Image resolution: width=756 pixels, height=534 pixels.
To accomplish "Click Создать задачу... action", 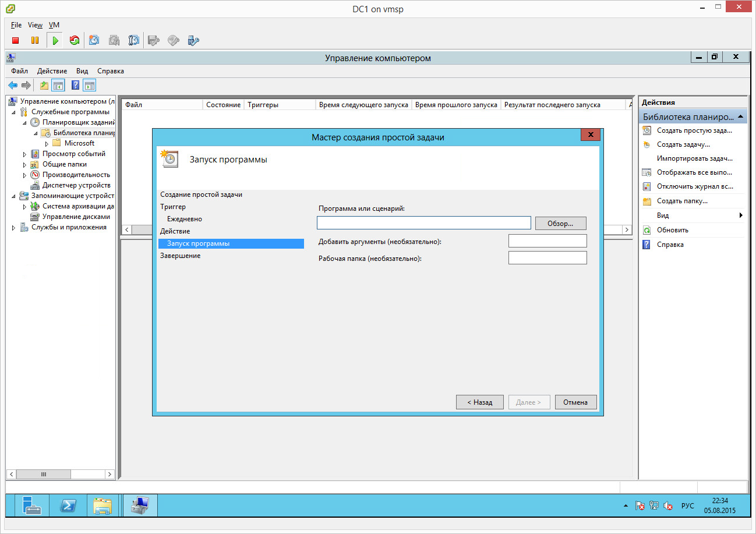I will (683, 144).
